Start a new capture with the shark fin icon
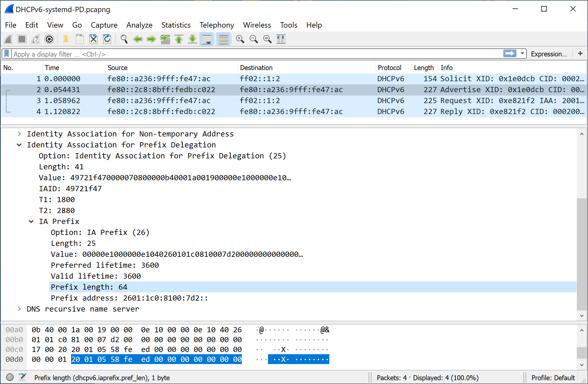 8,39
